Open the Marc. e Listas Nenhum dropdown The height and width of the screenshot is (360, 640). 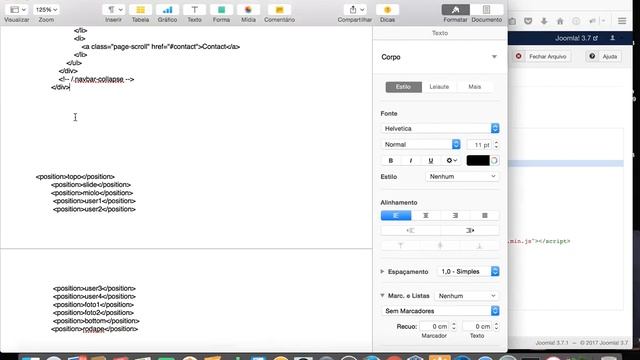point(467,296)
